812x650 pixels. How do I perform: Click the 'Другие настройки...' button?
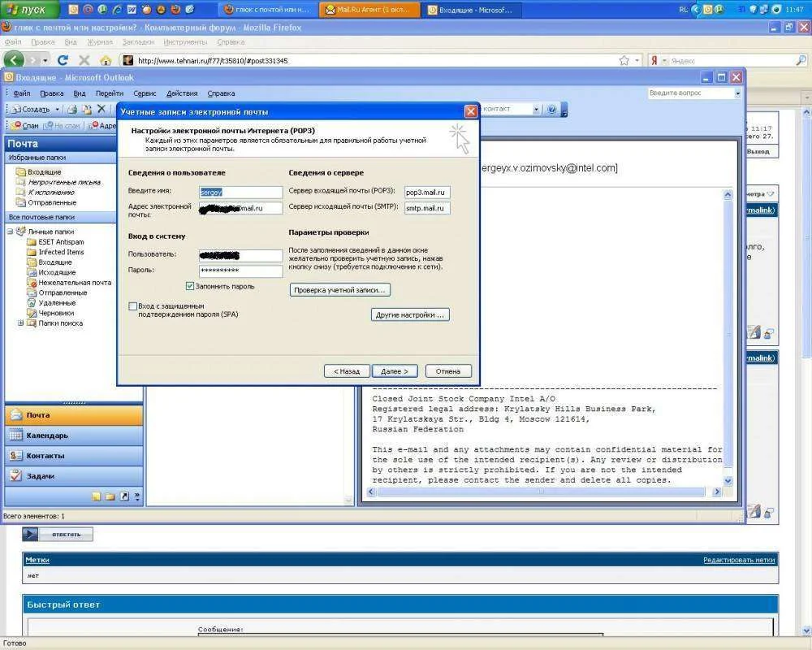[x=411, y=314]
